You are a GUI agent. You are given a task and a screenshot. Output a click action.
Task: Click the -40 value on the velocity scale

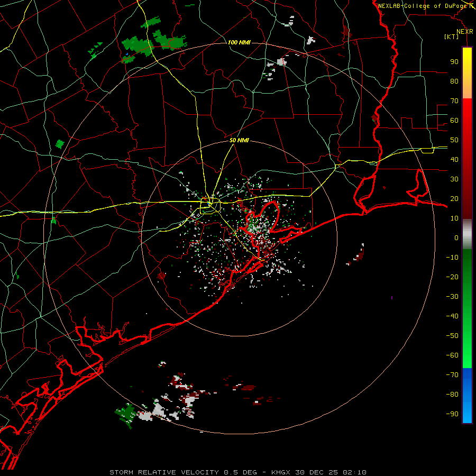tap(452, 316)
